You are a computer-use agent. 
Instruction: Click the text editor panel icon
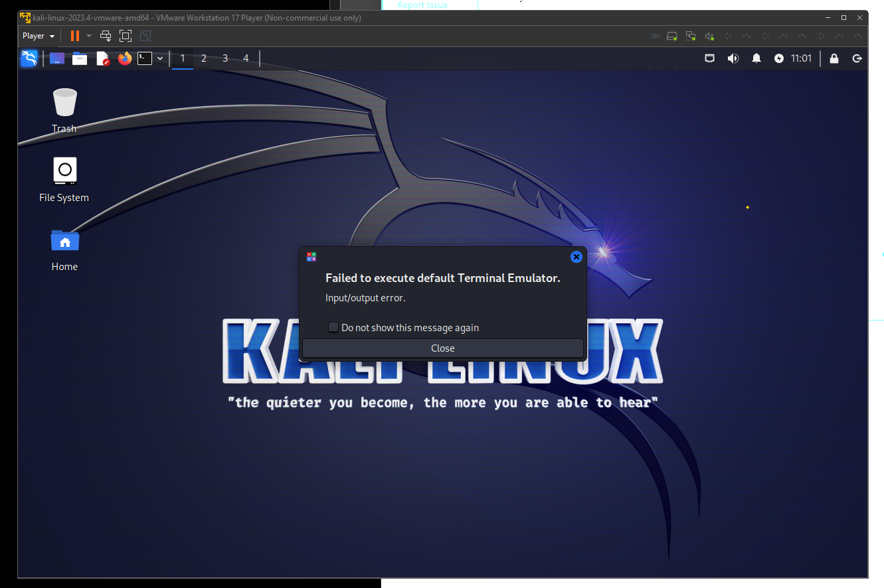(x=103, y=58)
